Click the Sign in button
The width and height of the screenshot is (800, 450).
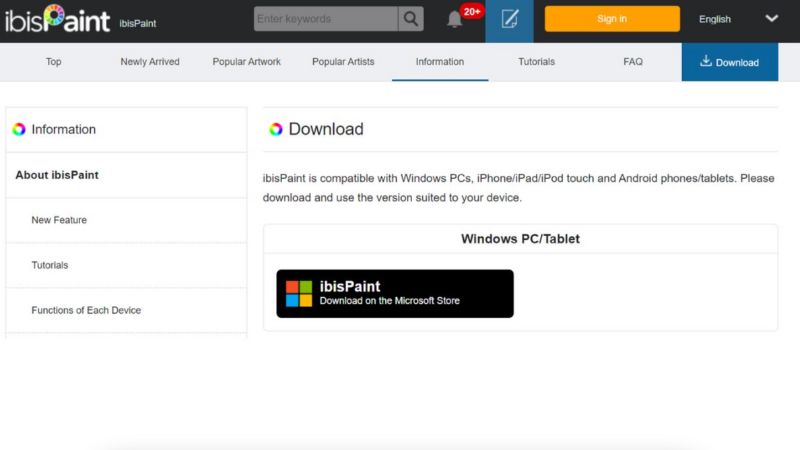pos(612,19)
